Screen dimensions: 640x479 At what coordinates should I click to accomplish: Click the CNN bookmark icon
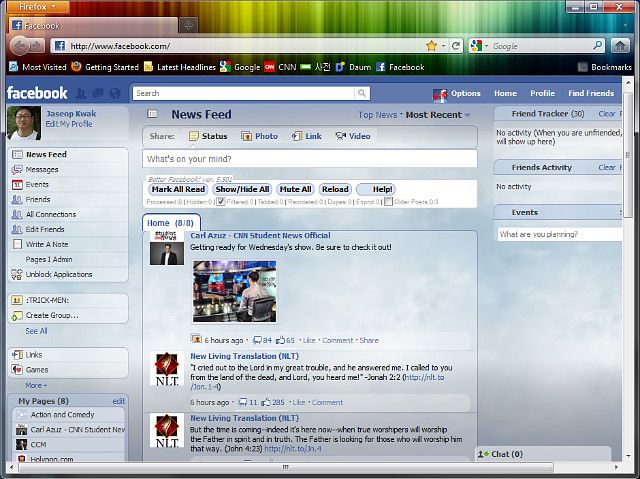pyautogui.click(x=269, y=67)
